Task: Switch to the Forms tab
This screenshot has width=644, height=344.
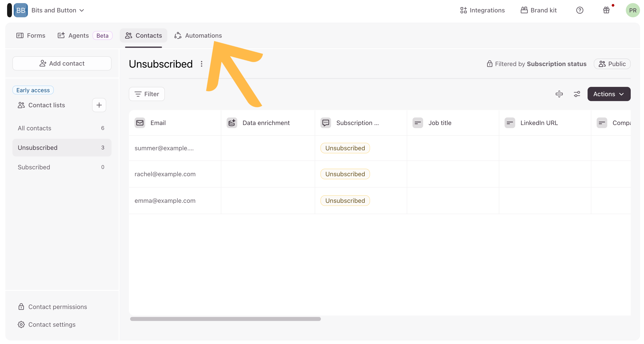Action: coord(31,35)
